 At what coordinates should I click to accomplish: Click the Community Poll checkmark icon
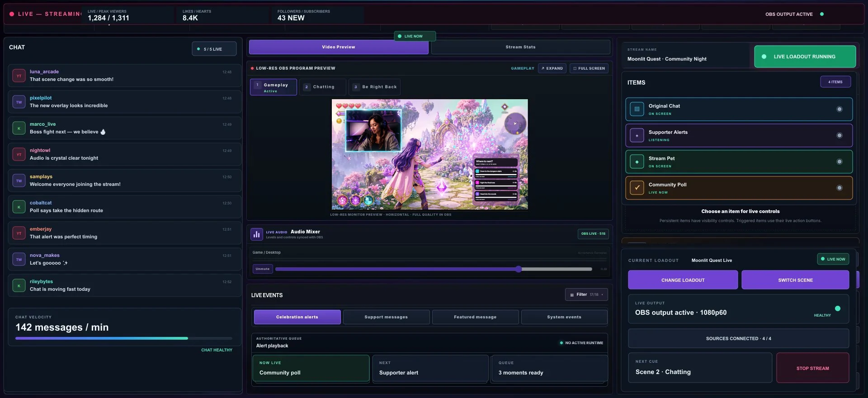(x=637, y=188)
